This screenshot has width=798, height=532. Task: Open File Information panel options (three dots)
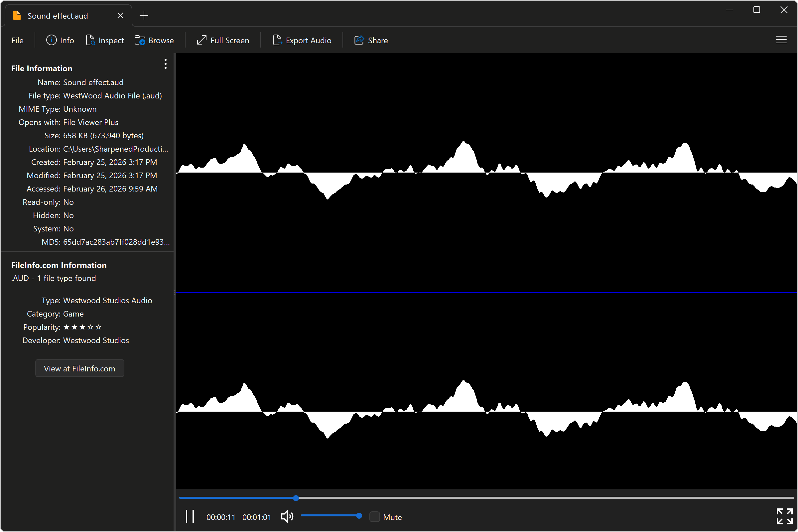pyautogui.click(x=166, y=64)
